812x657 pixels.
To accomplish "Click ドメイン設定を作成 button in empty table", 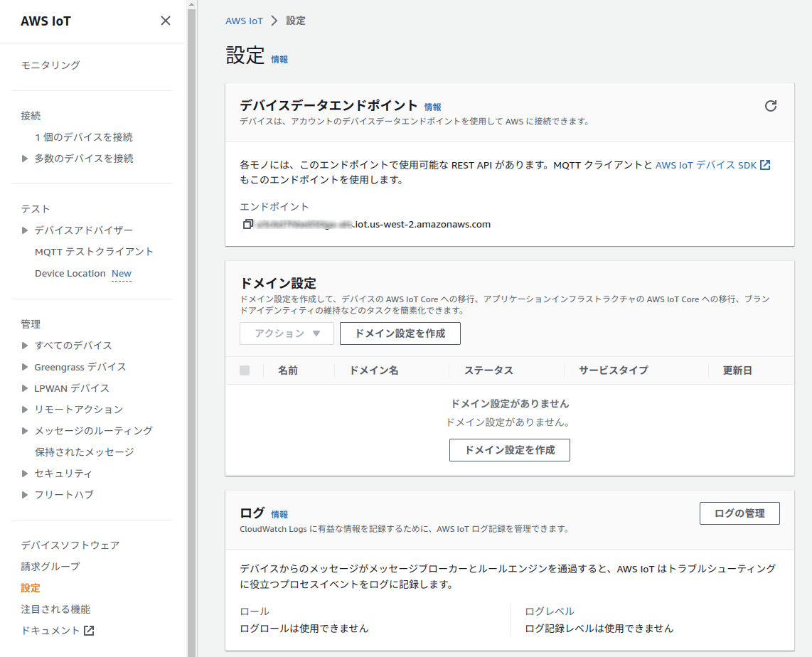I will coord(510,450).
